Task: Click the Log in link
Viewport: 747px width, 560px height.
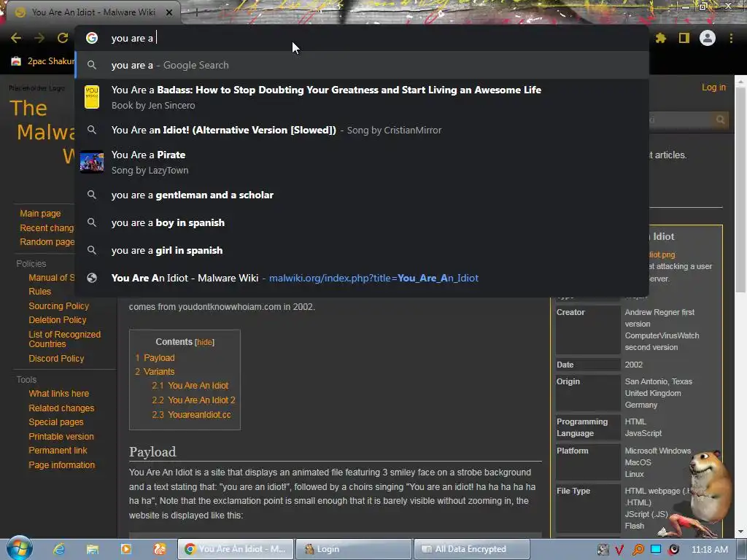Action: tap(713, 87)
